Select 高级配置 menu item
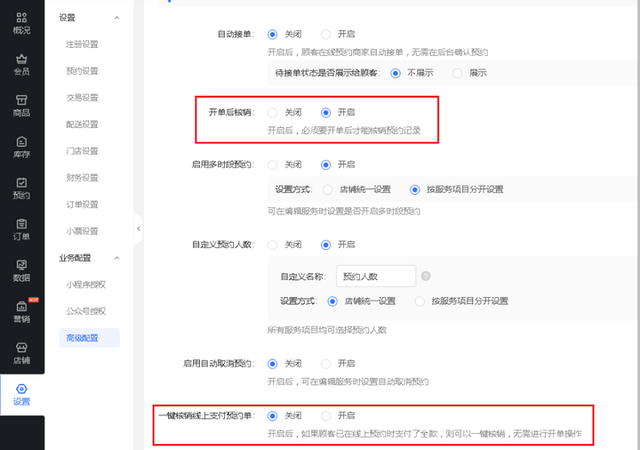This screenshot has height=450, width=640. [x=89, y=338]
